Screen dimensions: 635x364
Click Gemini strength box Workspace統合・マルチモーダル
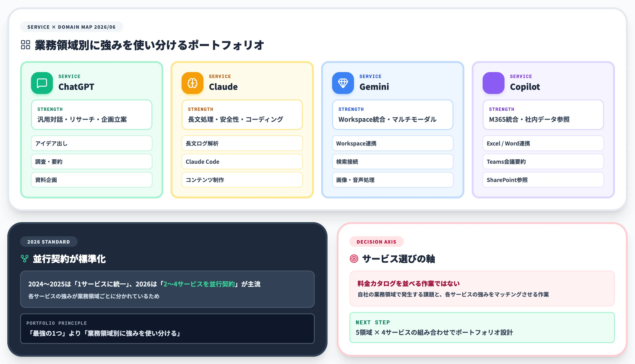(x=393, y=115)
